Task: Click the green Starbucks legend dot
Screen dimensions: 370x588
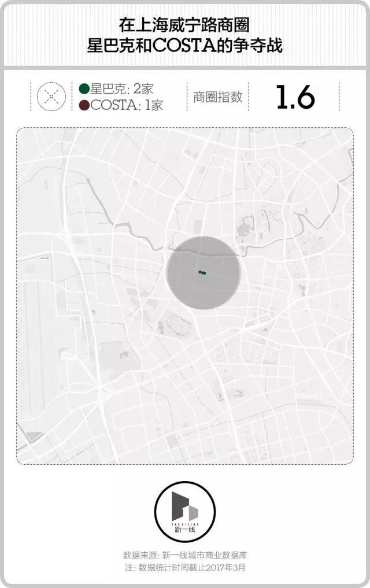Action: click(x=84, y=88)
